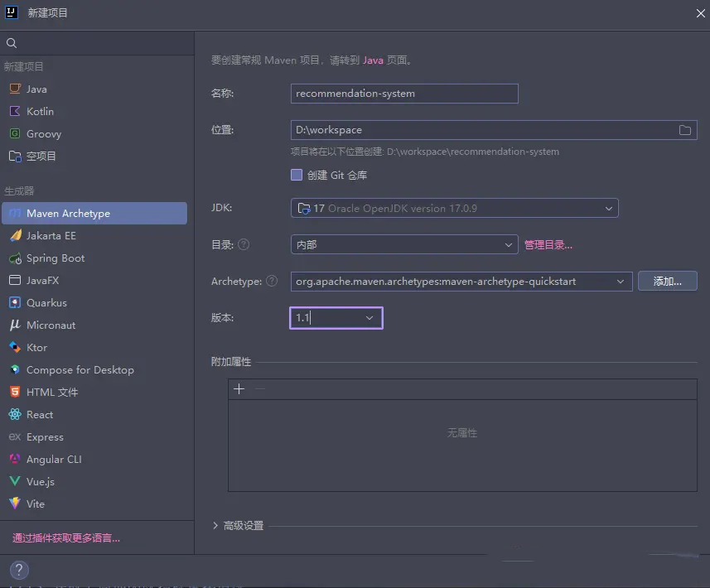The height and width of the screenshot is (588, 710).
Task: Choose React generator
Action: pyautogui.click(x=94, y=414)
